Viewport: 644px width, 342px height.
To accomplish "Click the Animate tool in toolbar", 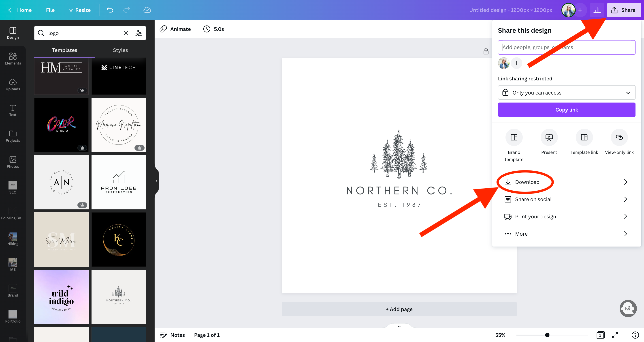I will (175, 29).
